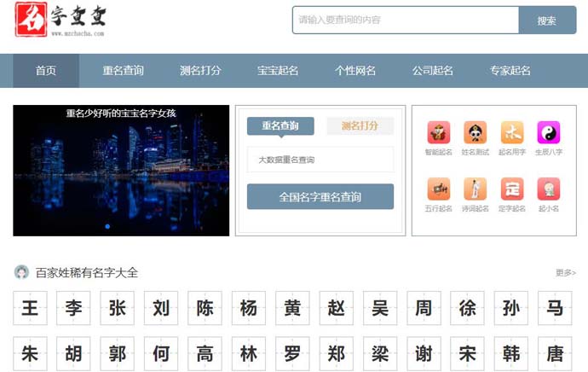This screenshot has width=588, height=372.
Task: Click the 全国名字重名查询 button
Action: tap(320, 196)
